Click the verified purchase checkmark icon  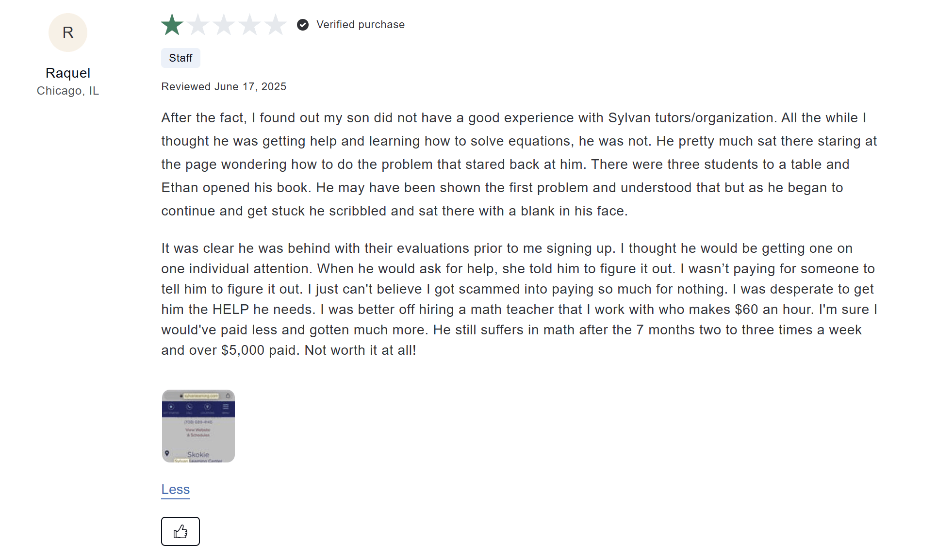pyautogui.click(x=303, y=24)
